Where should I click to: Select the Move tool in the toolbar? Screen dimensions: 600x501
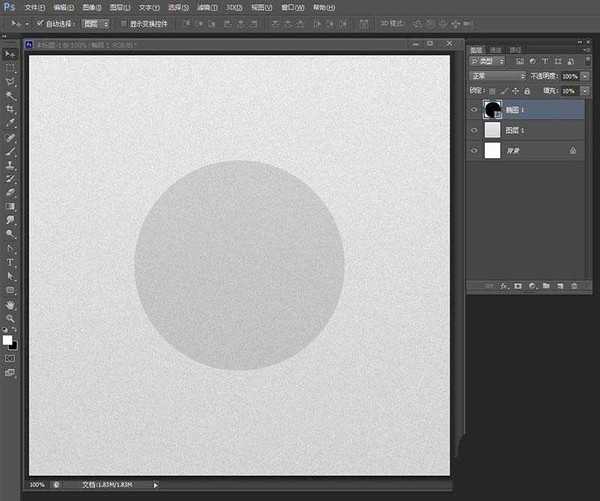point(11,53)
